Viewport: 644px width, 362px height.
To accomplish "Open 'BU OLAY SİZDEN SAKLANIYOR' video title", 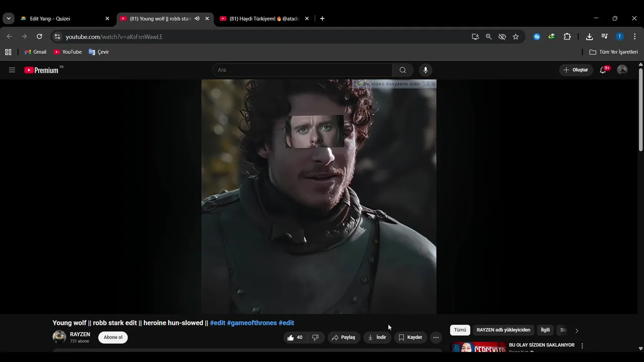I will point(542,345).
